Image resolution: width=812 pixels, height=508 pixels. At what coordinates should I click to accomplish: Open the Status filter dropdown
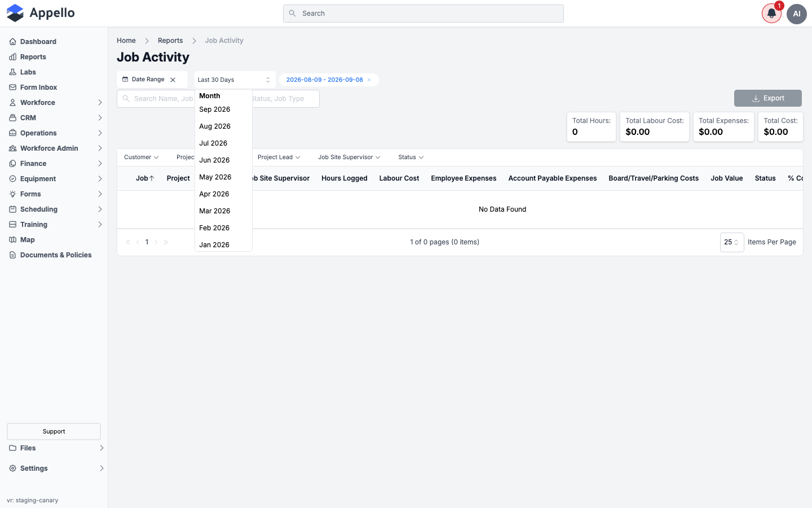(x=411, y=157)
